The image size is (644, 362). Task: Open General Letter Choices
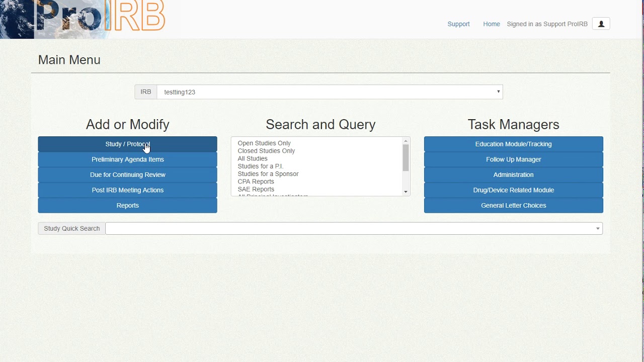tap(513, 206)
